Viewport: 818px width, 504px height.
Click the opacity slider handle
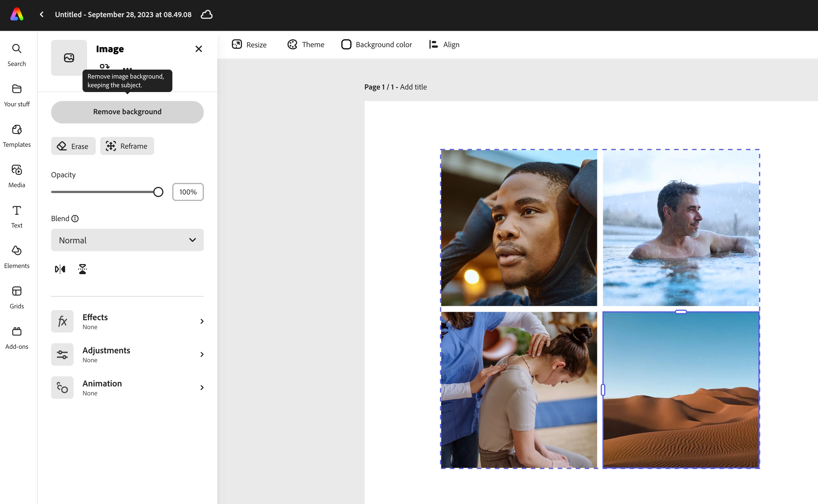click(158, 192)
